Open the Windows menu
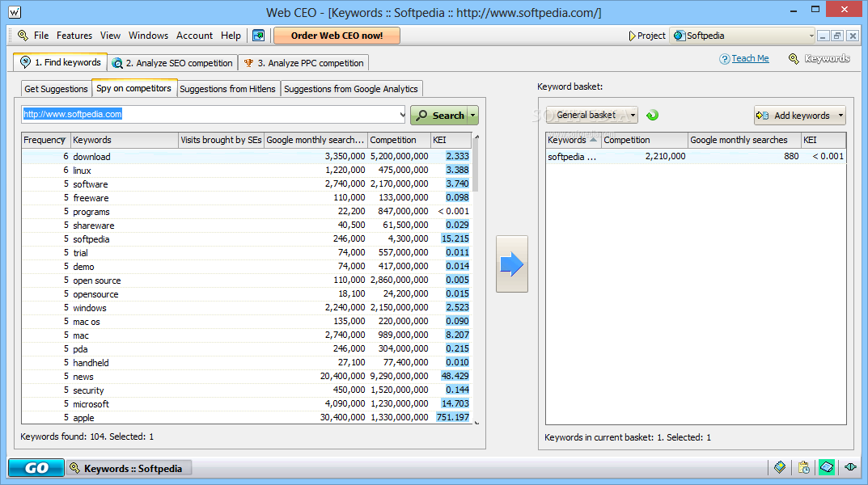This screenshot has width=868, height=485. click(148, 36)
